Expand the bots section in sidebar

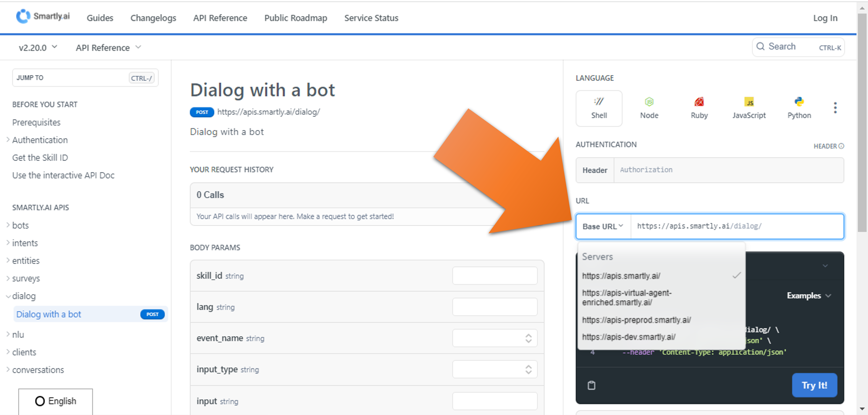click(x=20, y=225)
